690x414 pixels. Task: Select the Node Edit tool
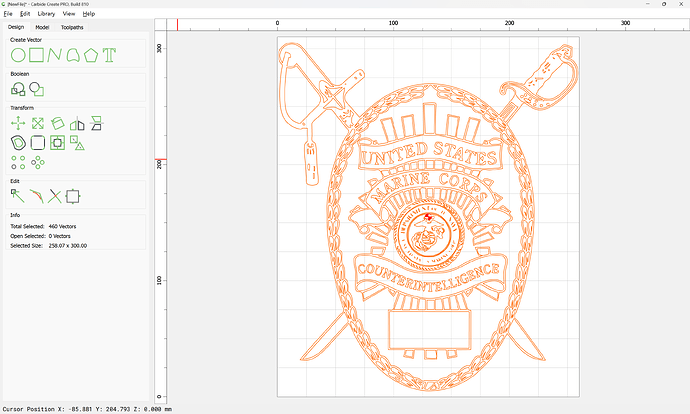point(18,196)
